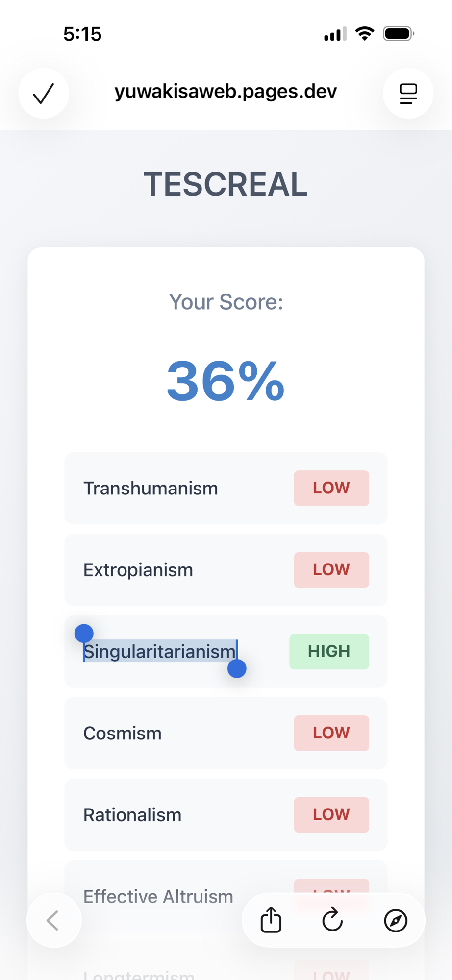Tap the share icon
Image resolution: width=452 pixels, height=980 pixels.
(271, 920)
